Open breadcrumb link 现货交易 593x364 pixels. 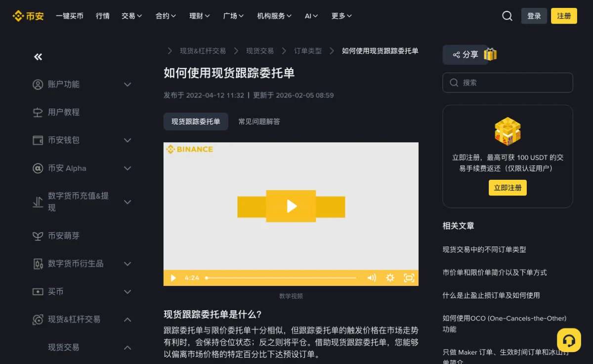[260, 51]
